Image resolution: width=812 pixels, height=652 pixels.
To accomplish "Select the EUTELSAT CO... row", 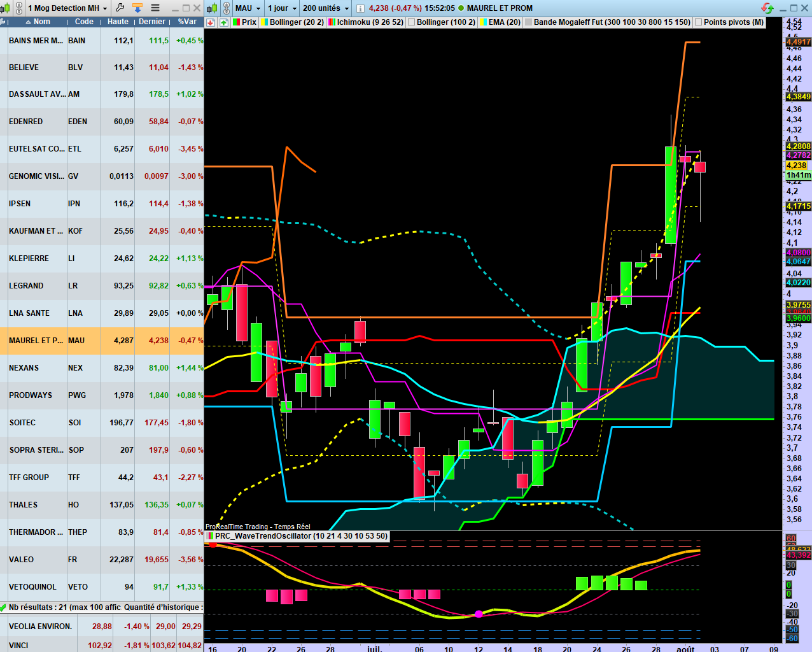I will [x=102, y=148].
